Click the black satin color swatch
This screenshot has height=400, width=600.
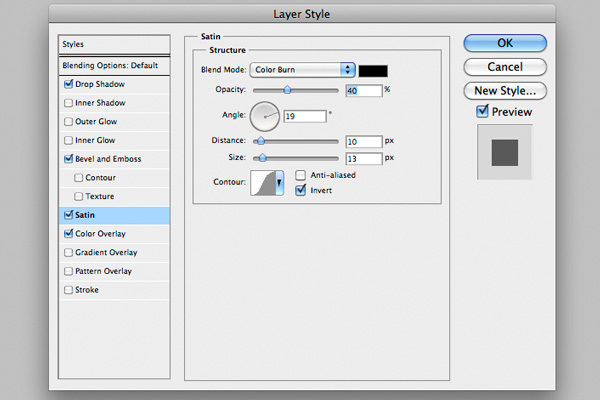pyautogui.click(x=373, y=70)
